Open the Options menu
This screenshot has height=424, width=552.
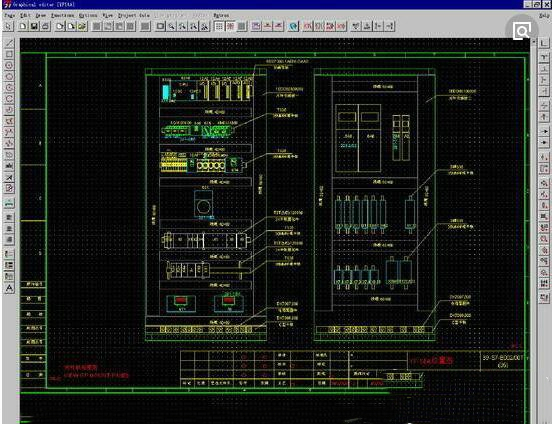pos(88,15)
